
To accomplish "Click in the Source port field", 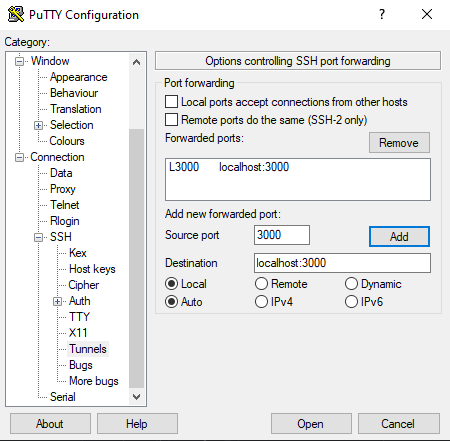I will click(x=282, y=235).
